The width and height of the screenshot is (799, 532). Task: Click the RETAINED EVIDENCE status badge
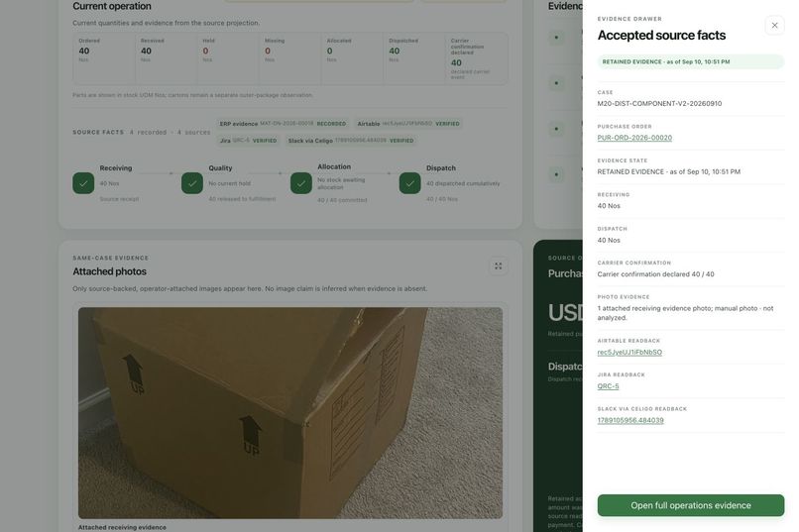point(691,61)
